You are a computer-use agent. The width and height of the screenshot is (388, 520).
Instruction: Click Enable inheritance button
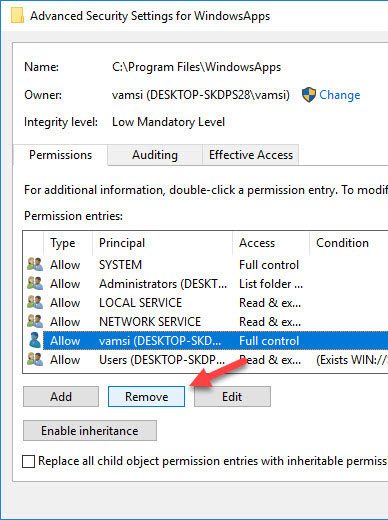click(90, 431)
